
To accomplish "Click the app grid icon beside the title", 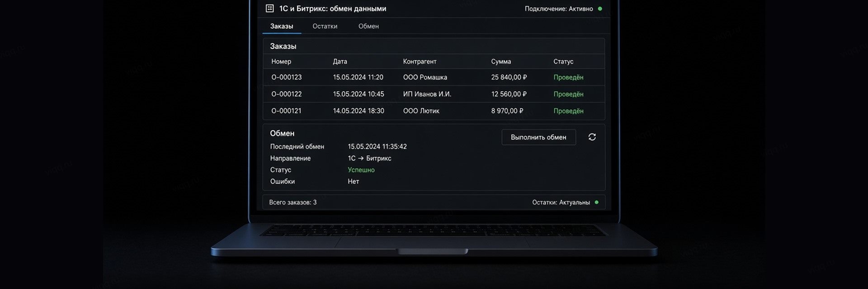I will [x=269, y=8].
